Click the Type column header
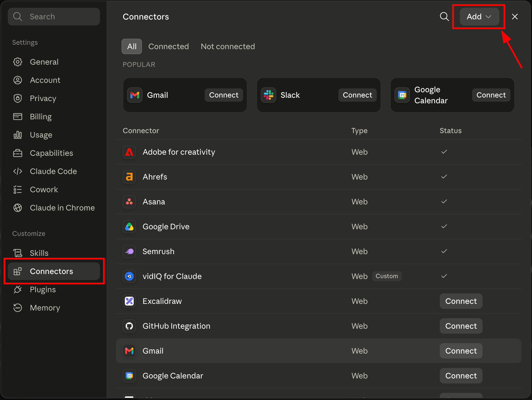 359,131
